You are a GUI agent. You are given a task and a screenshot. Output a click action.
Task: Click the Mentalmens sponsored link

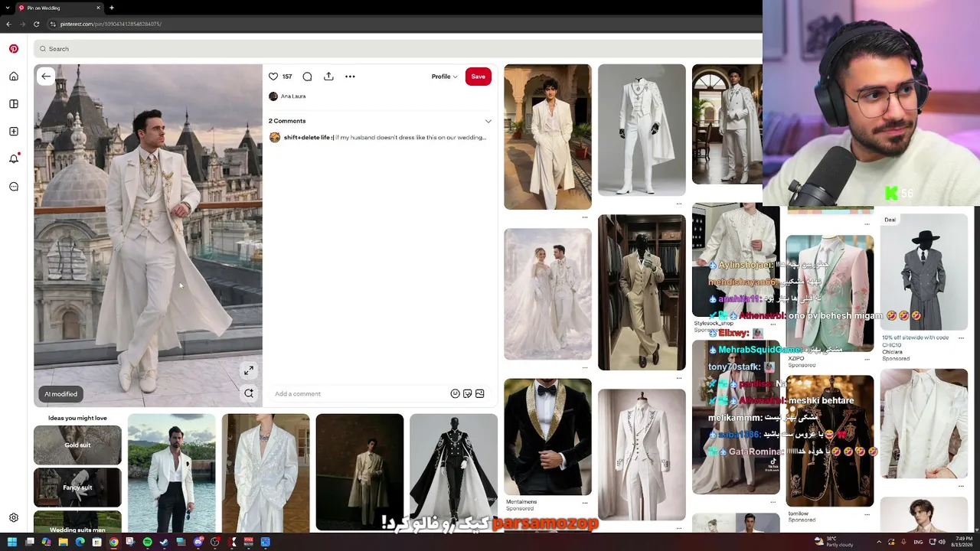(x=521, y=502)
